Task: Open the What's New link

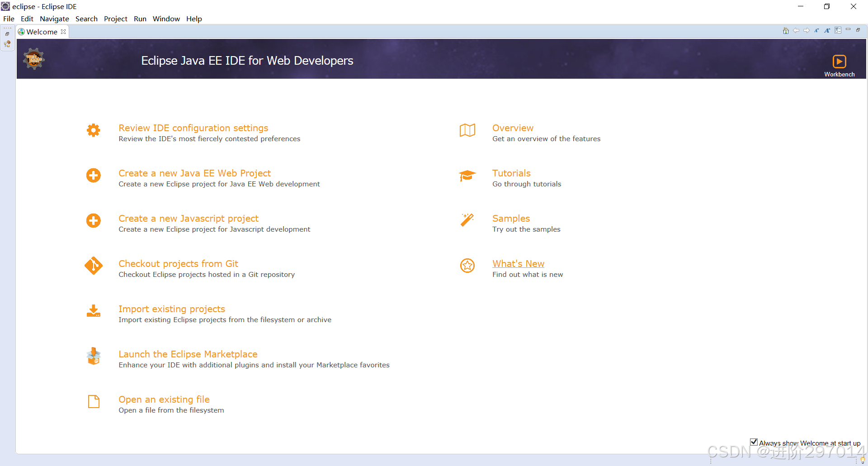Action: click(518, 264)
